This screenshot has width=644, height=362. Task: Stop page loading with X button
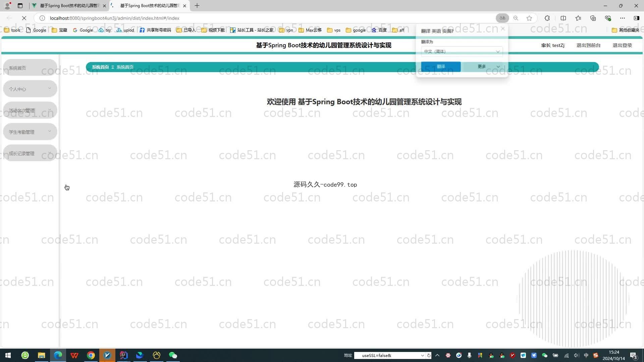(x=24, y=18)
